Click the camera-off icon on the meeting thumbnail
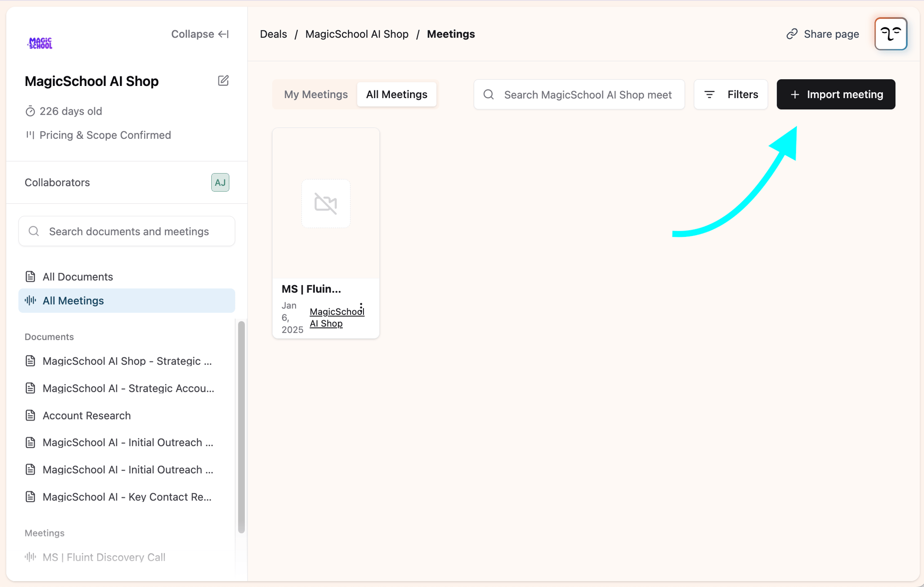 pos(325,203)
